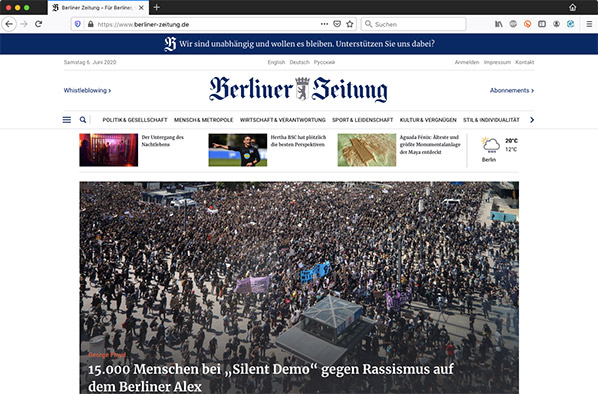Click the blue support banner
This screenshot has width=598, height=394.
click(x=299, y=44)
